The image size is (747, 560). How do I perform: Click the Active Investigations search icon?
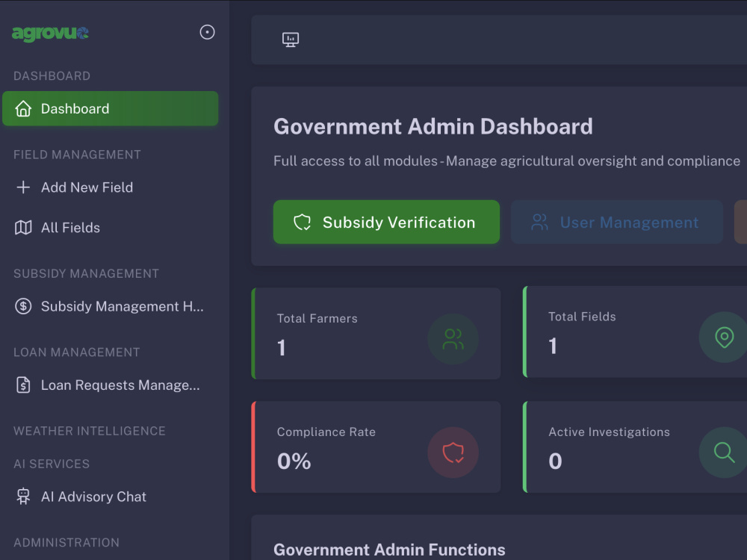tap(724, 452)
